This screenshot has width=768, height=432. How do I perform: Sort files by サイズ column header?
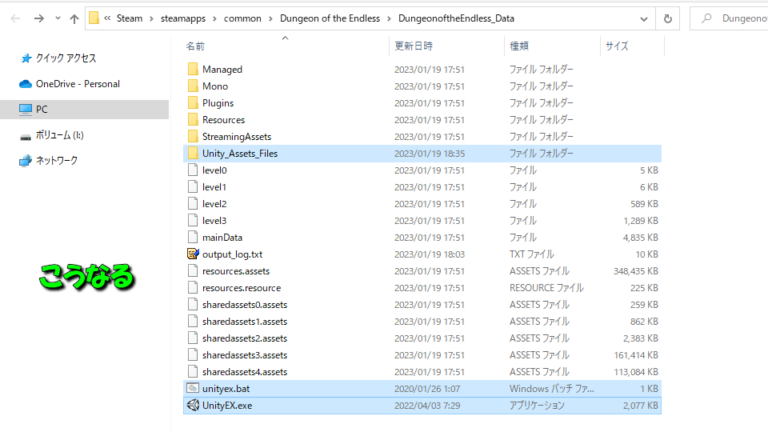[617, 46]
